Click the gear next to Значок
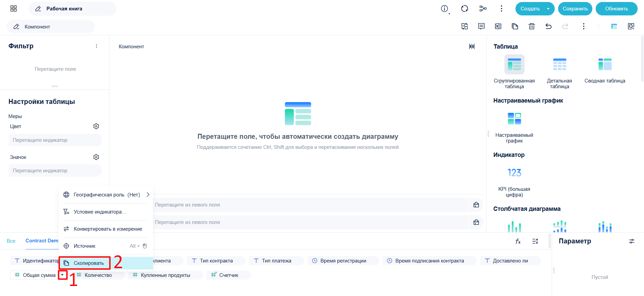Image resolution: width=644 pixels, height=296 pixels. (x=96, y=157)
